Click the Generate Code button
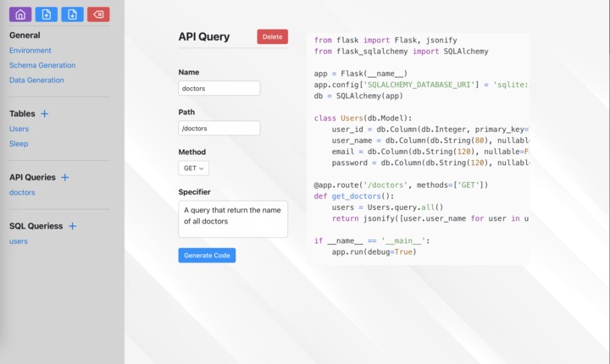This screenshot has width=610, height=364. pos(207,256)
